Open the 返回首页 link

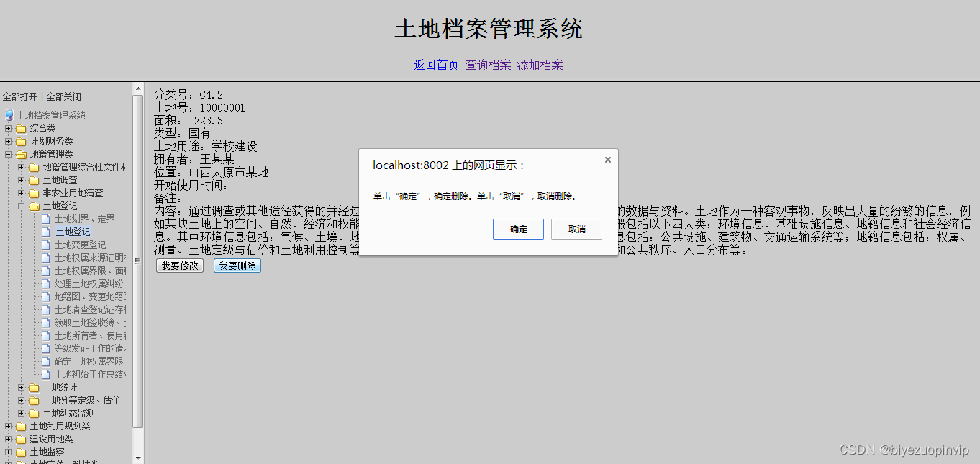coord(436,64)
